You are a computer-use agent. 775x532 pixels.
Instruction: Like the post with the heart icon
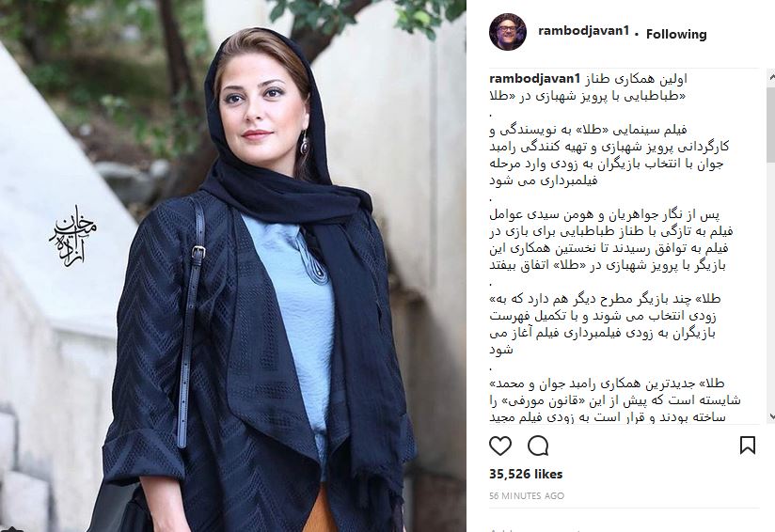pos(500,446)
